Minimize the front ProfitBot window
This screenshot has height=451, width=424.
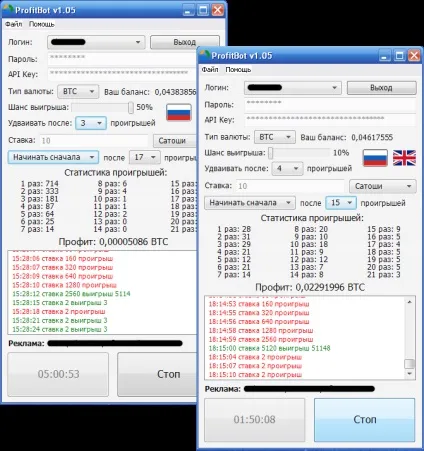384,55
